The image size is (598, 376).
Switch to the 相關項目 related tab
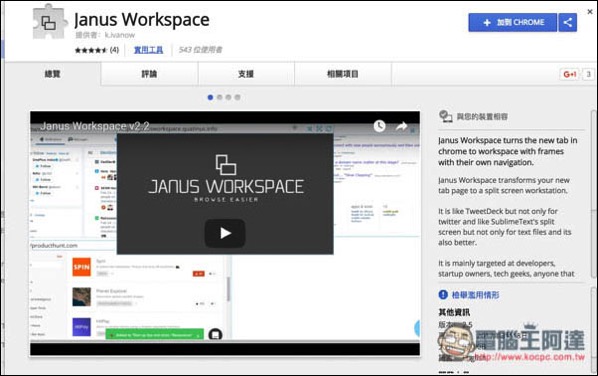[x=343, y=74]
